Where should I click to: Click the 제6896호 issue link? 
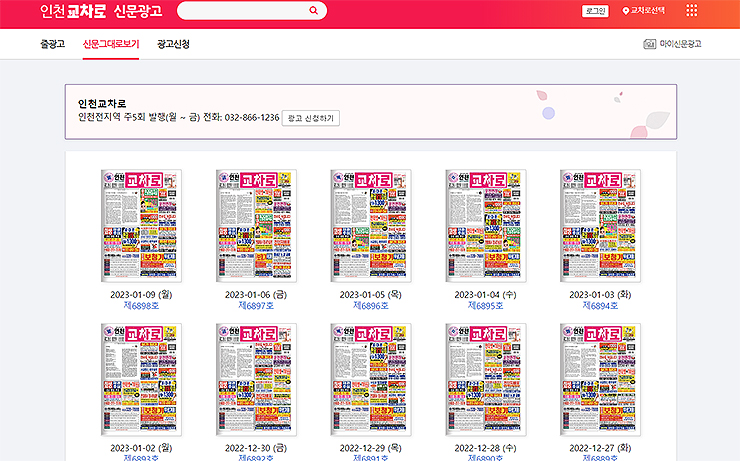(x=370, y=306)
